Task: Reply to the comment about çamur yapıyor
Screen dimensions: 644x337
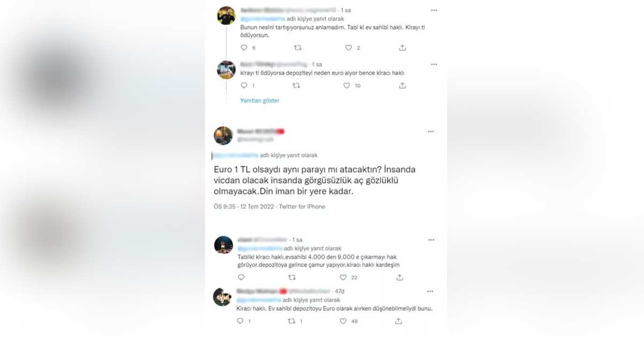Action: point(241,277)
